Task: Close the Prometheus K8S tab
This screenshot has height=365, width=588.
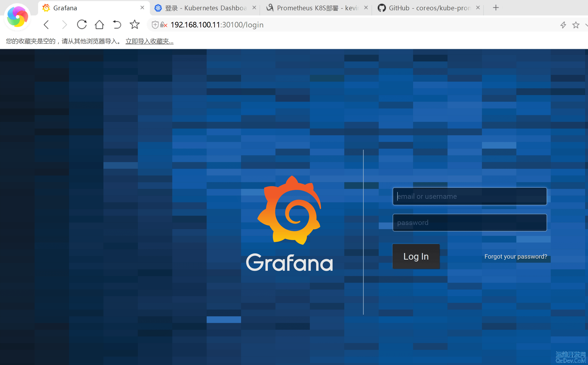Action: [366, 8]
